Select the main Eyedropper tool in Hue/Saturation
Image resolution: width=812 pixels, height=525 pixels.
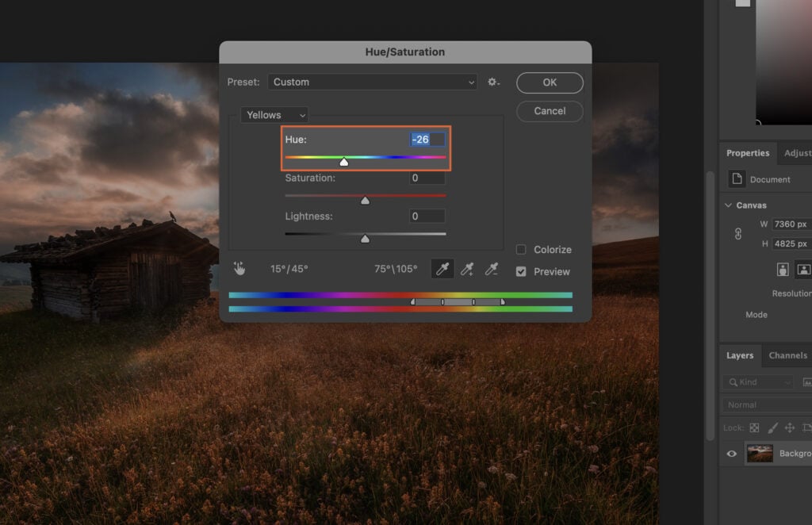[442, 268]
